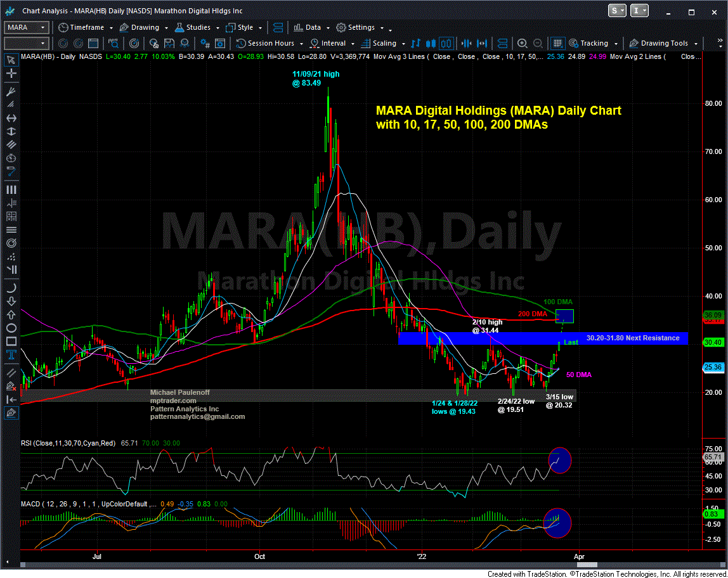This screenshot has height=578, width=728.
Task: Click the cyan 25.36 price axis label
Action: pos(713,367)
